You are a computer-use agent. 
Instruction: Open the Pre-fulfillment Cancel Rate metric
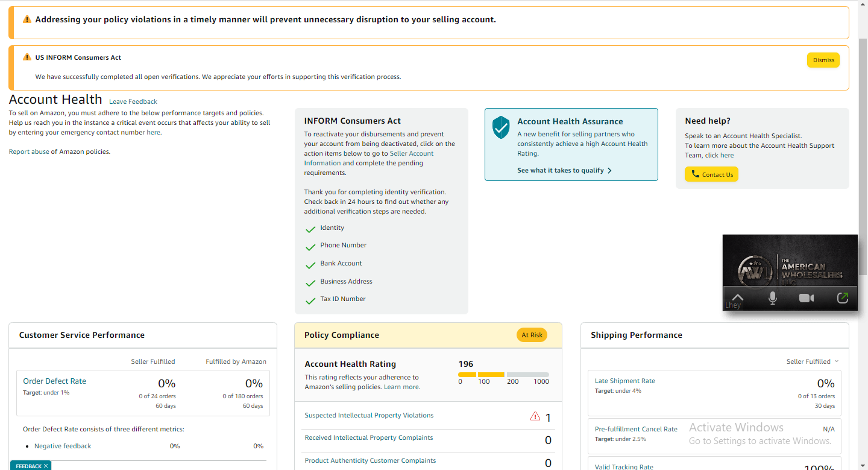click(x=636, y=429)
